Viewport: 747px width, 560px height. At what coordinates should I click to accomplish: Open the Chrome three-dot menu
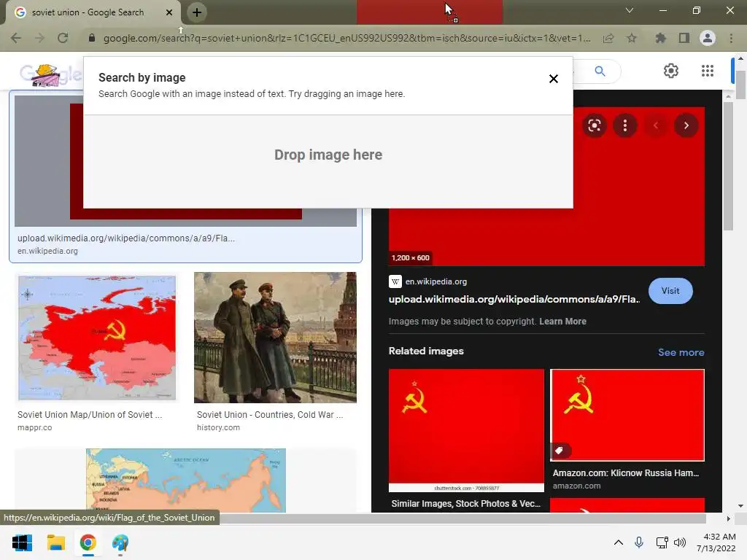click(x=731, y=38)
